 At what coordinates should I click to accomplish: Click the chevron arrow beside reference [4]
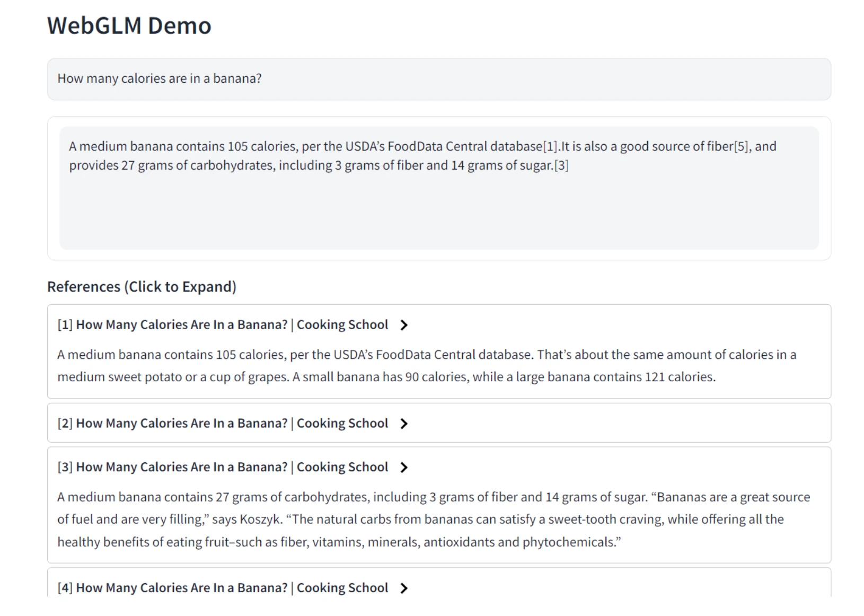(x=404, y=588)
